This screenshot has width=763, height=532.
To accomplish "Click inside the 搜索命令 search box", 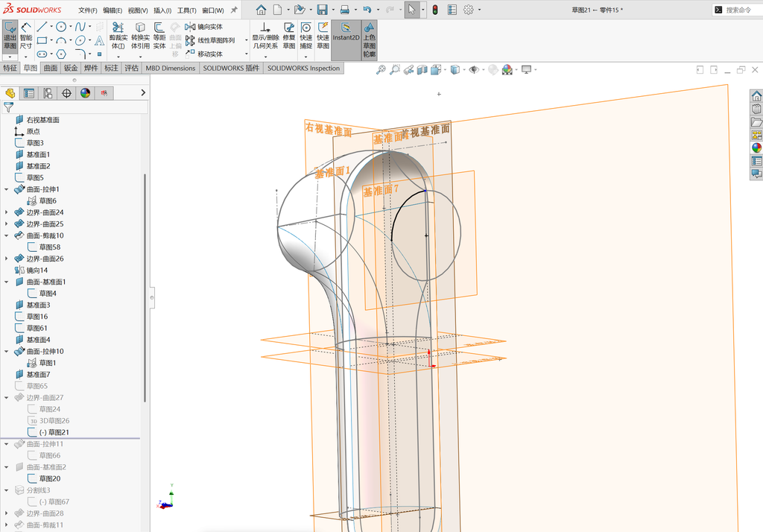I will [x=738, y=10].
